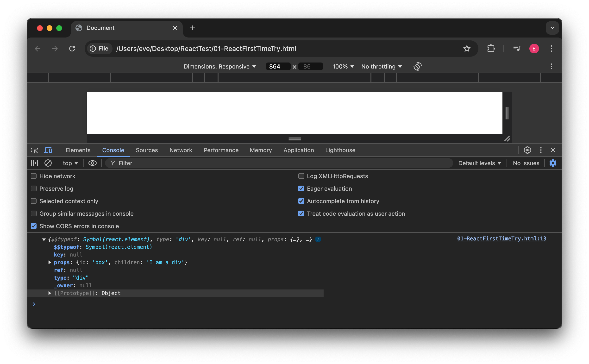The image size is (589, 364).
Task: Open the No throttling dropdown
Action: (x=381, y=66)
